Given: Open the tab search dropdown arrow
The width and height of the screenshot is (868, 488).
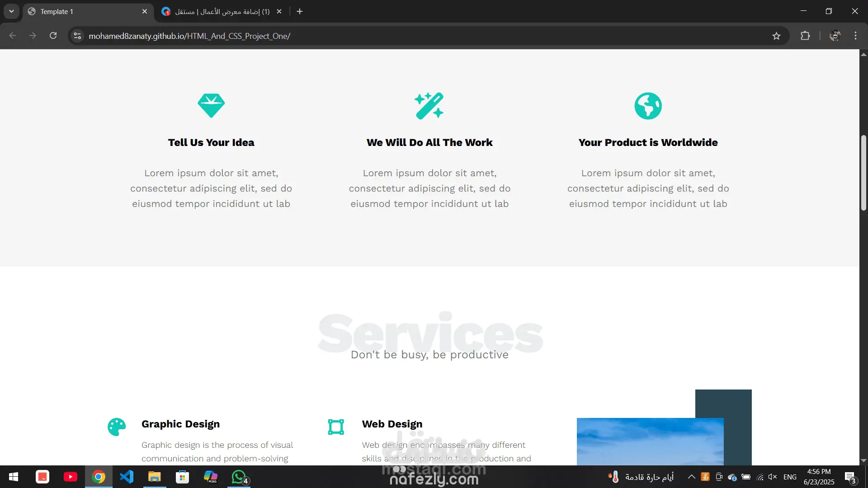Looking at the screenshot, I should [11, 11].
